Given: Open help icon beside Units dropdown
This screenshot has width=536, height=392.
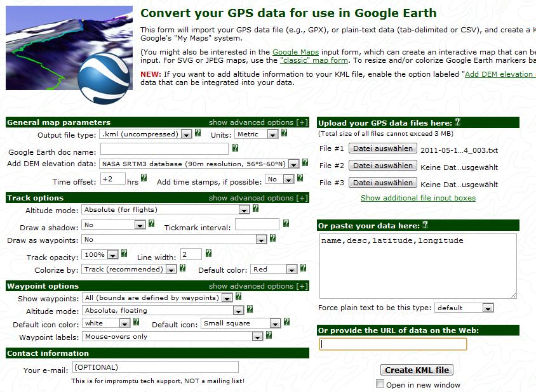Looking at the screenshot, I should pos(284,133).
